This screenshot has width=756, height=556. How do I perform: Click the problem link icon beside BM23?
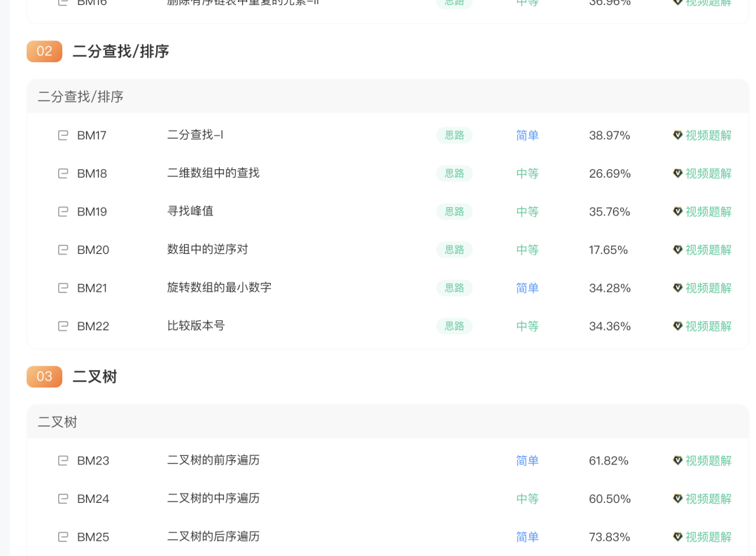pos(62,460)
